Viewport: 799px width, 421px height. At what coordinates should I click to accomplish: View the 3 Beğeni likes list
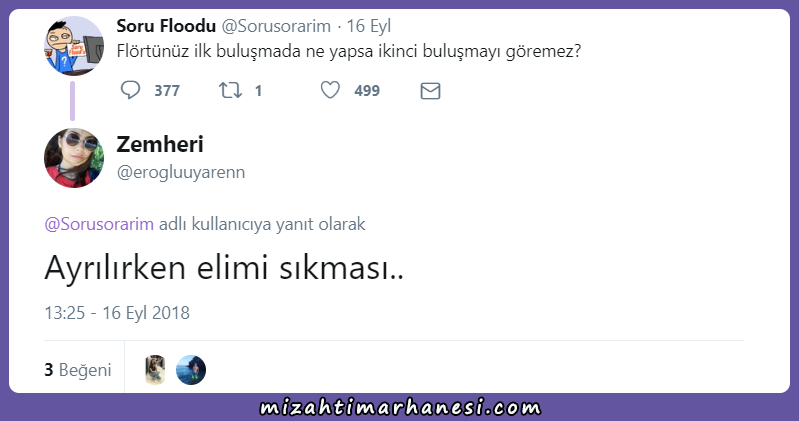pyautogui.click(x=78, y=370)
